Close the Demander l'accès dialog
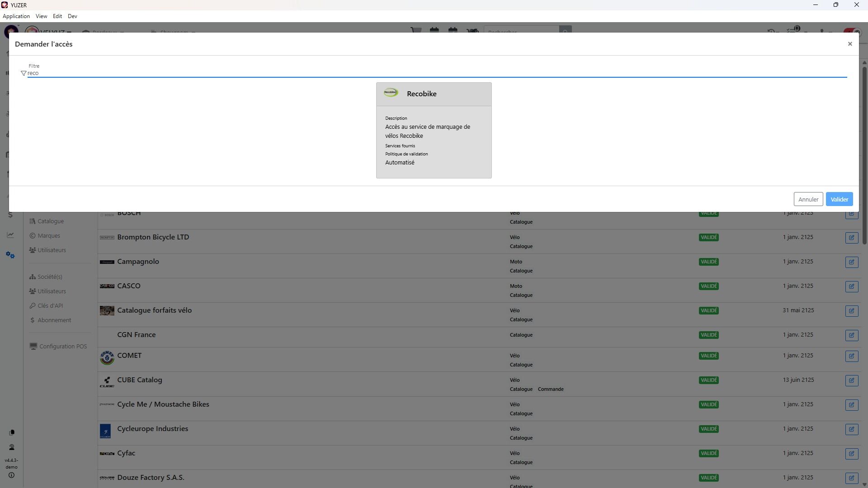The width and height of the screenshot is (868, 488). (850, 44)
